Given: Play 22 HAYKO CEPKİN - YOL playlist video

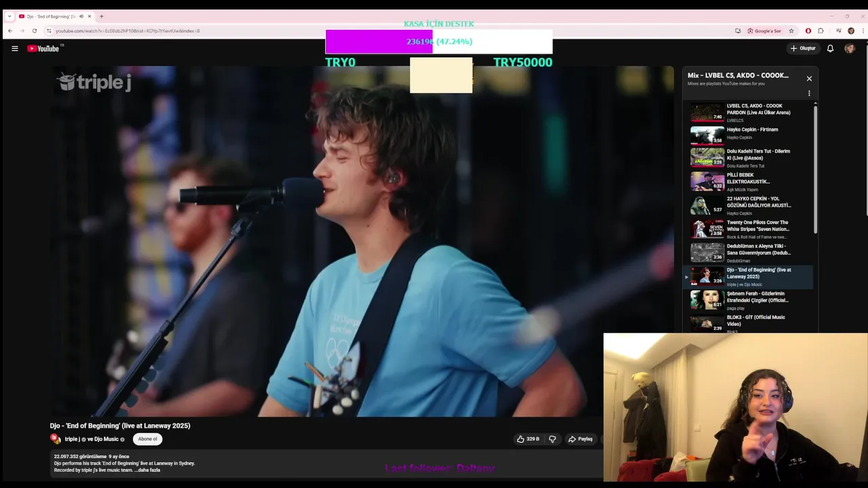Looking at the screenshot, I should pos(749,205).
